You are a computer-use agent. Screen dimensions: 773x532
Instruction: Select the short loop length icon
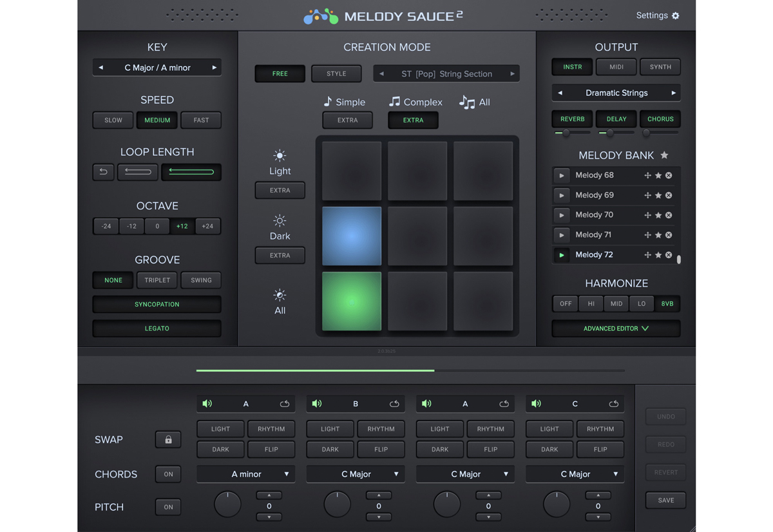coord(138,172)
